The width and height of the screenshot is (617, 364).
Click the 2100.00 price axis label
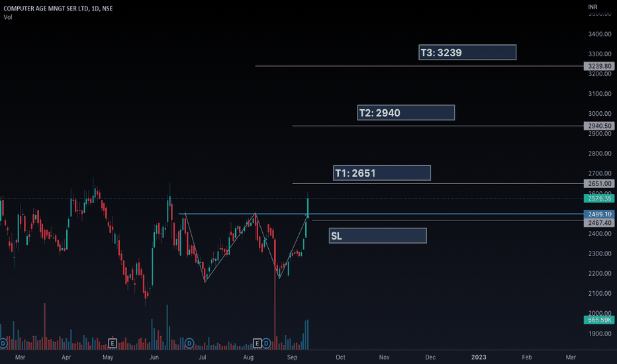coord(600,293)
